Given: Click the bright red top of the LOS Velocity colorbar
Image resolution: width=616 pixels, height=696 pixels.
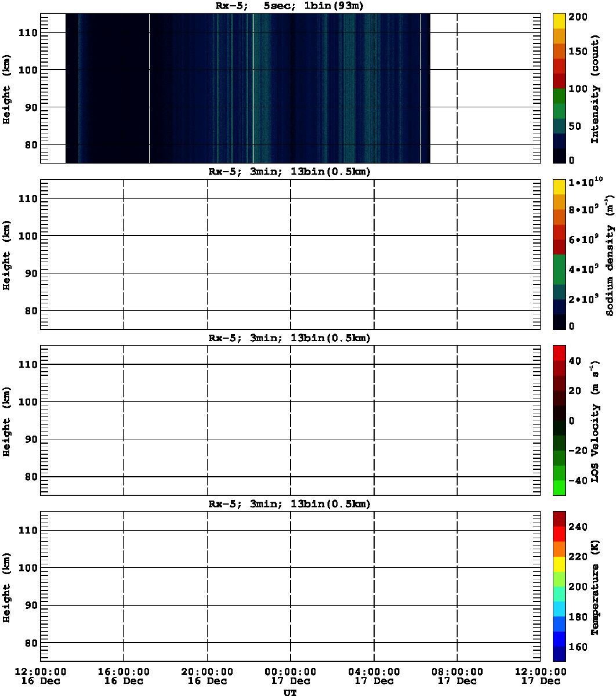Looking at the screenshot, I should pyautogui.click(x=559, y=352).
